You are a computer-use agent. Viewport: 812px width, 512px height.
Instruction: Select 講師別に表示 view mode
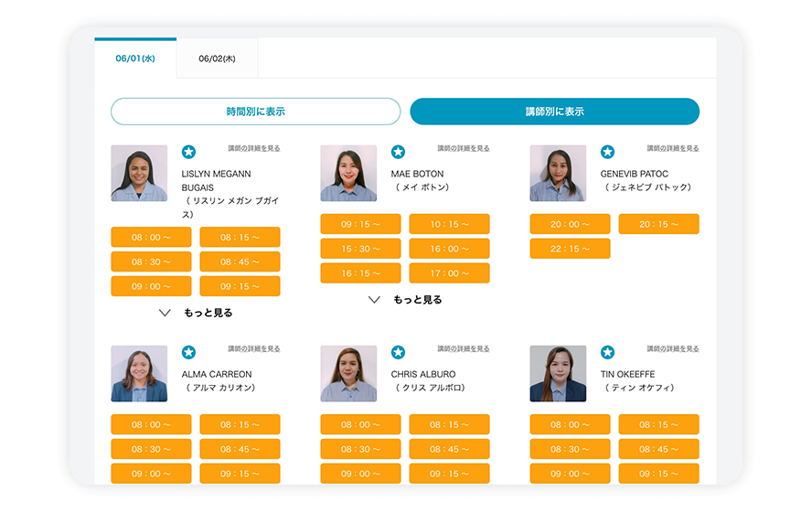click(x=554, y=112)
